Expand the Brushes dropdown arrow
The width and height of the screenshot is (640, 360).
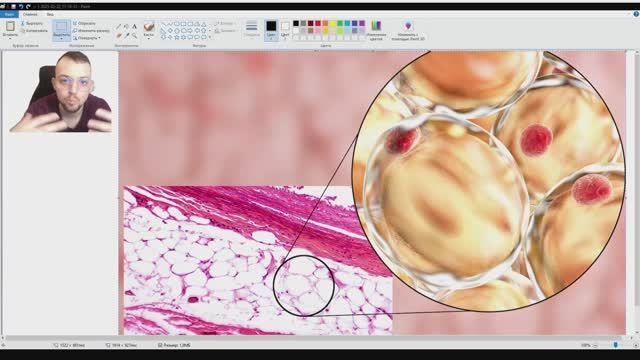(149, 38)
